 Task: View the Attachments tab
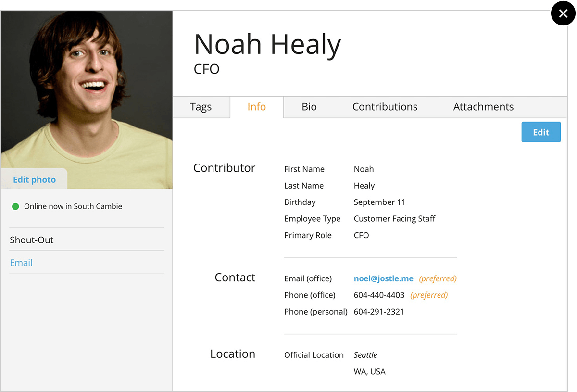pyautogui.click(x=483, y=107)
